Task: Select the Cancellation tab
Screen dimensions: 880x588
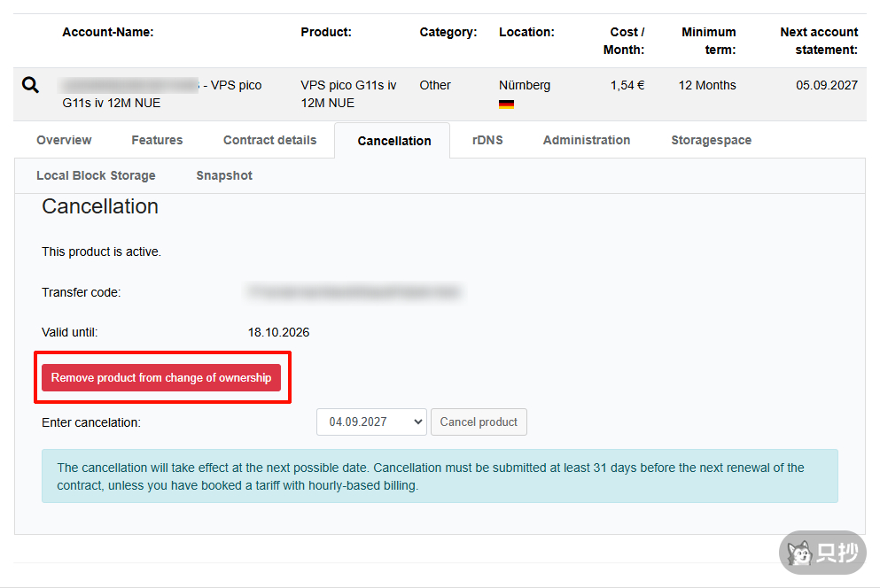Action: click(394, 141)
